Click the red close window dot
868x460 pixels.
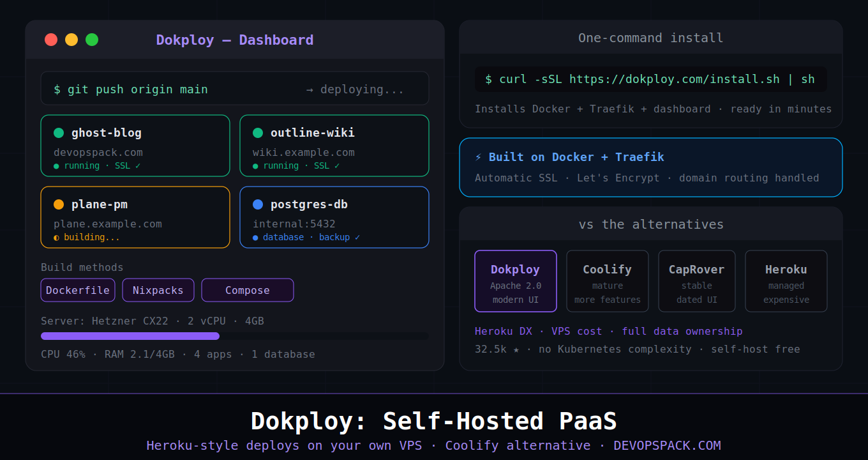(51, 40)
